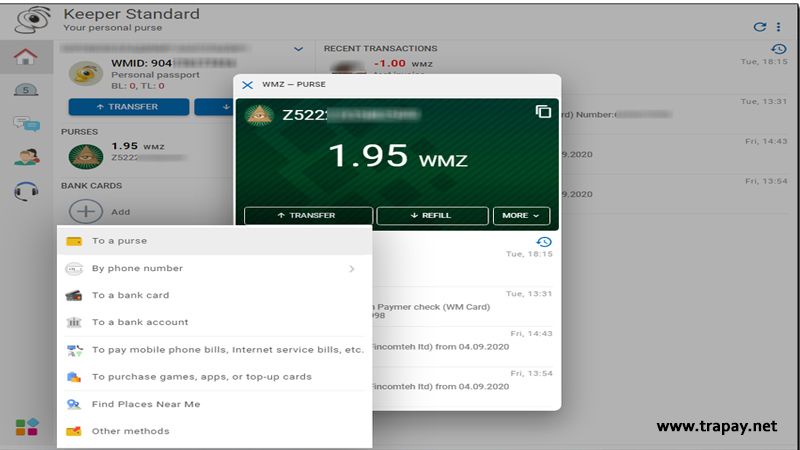800x450 pixels.
Task: Copy purse number with the copy icon
Action: tap(543, 111)
